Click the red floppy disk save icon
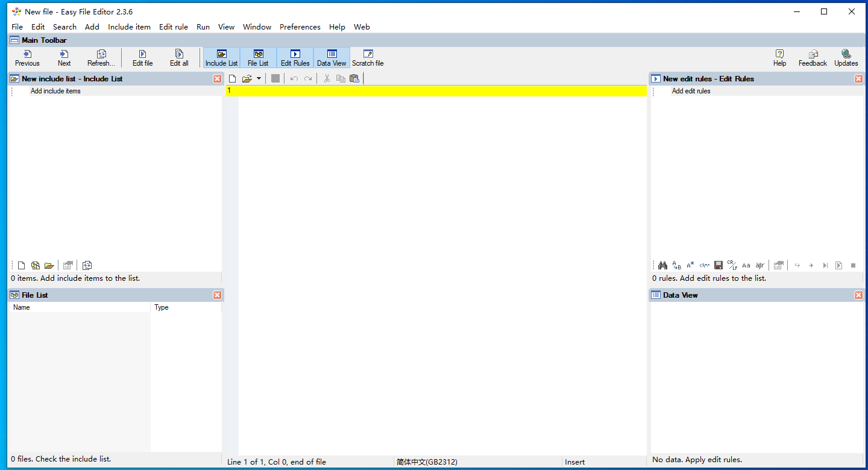This screenshot has width=868, height=470. click(719, 265)
